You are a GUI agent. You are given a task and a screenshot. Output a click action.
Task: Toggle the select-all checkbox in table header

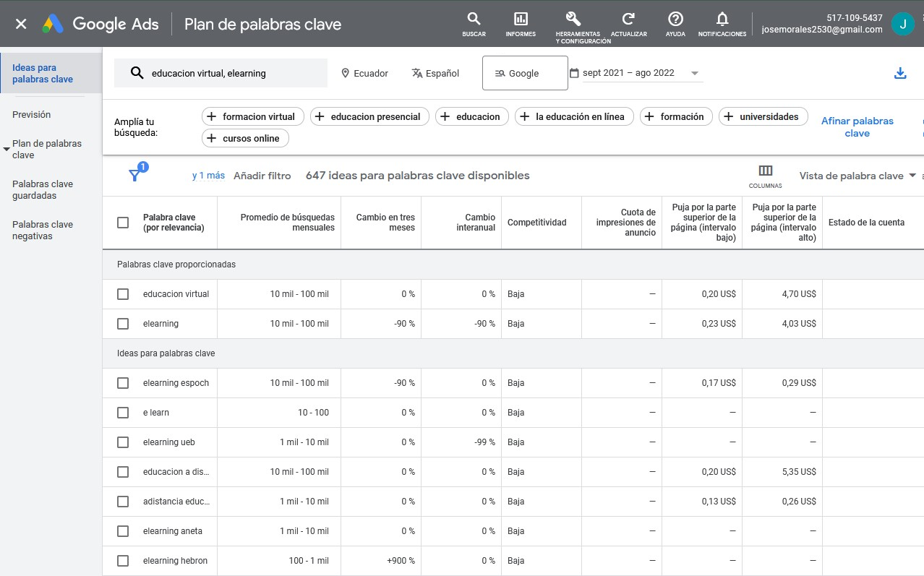coord(123,223)
